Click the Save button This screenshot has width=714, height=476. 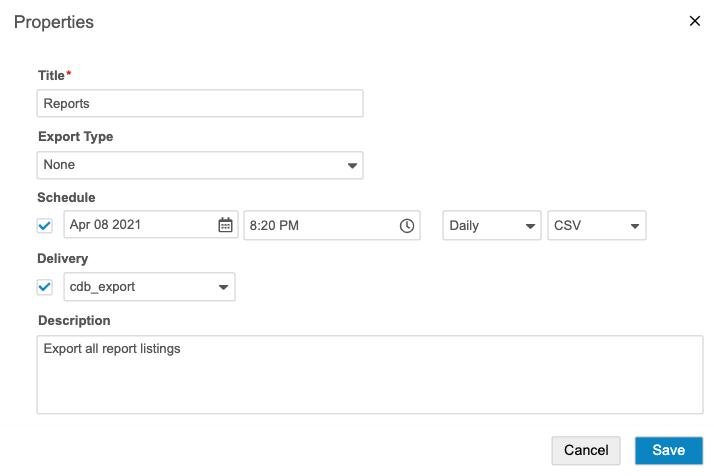tap(668, 450)
